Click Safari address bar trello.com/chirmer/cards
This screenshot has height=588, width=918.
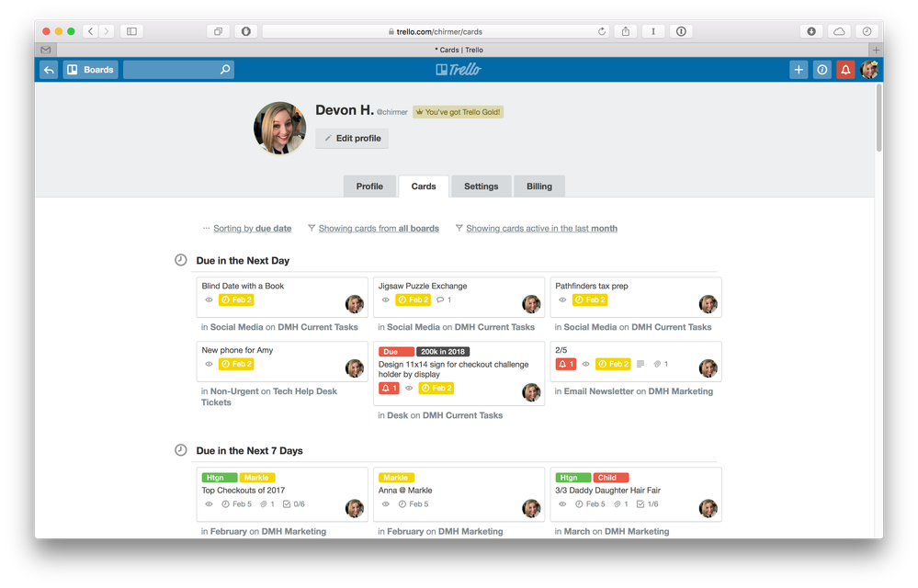click(x=436, y=31)
